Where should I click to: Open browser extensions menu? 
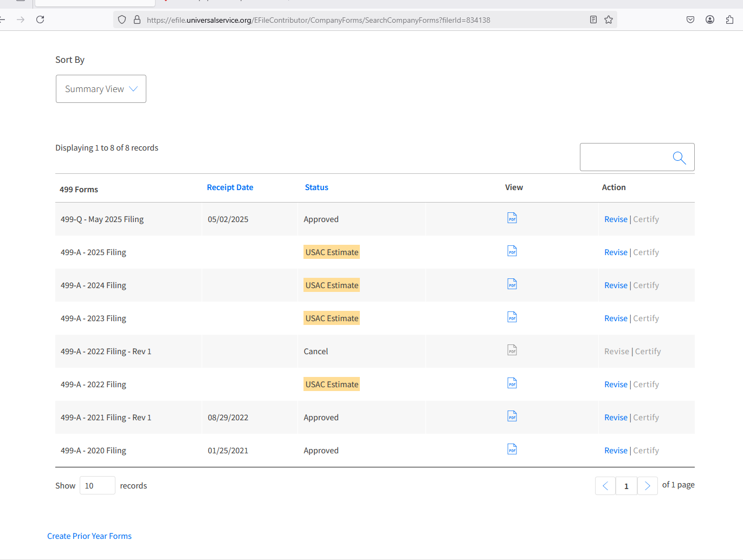729,20
